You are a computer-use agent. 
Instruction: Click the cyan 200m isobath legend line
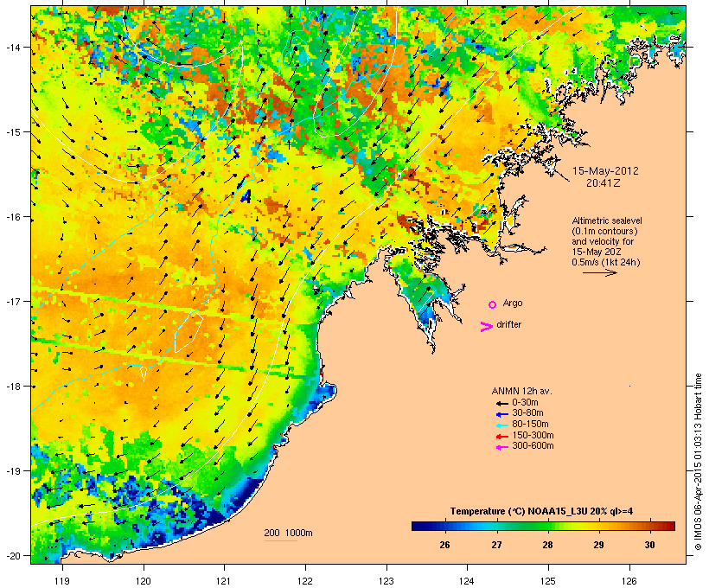(280, 540)
